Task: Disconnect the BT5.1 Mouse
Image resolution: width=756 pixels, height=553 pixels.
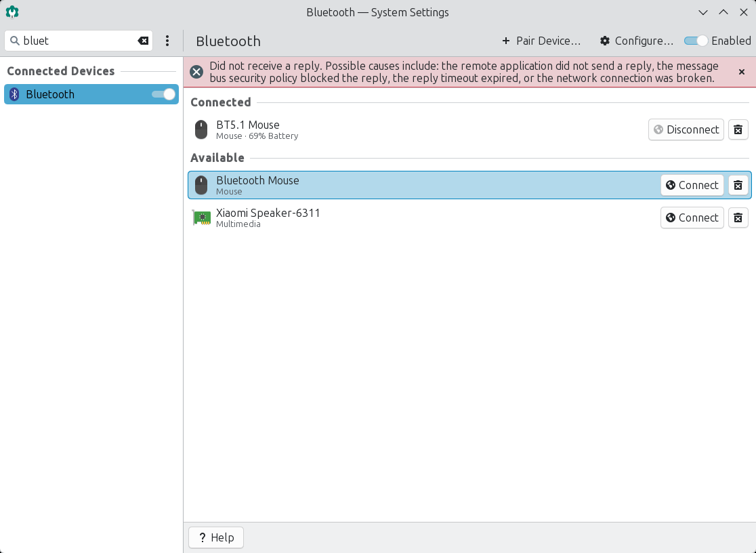Action: tap(686, 129)
